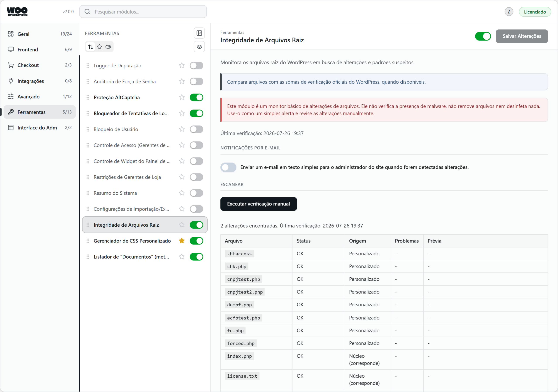This screenshot has width=558, height=392.
Task: Enable the Controle de Widget do Painel toggle
Action: tap(196, 161)
